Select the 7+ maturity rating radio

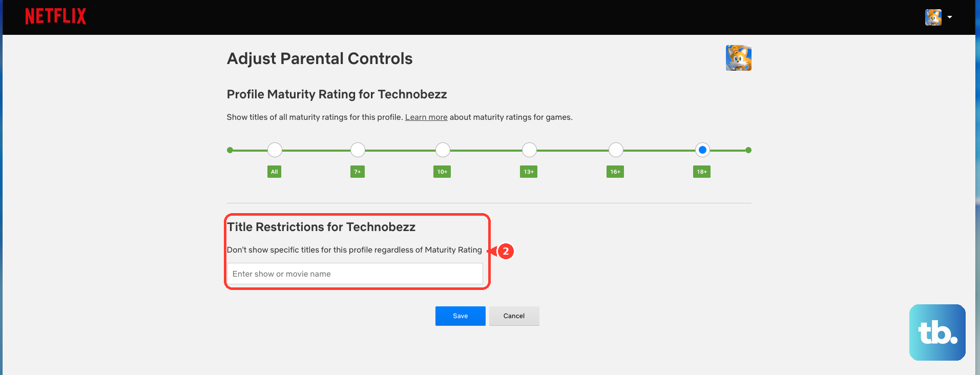click(x=358, y=150)
